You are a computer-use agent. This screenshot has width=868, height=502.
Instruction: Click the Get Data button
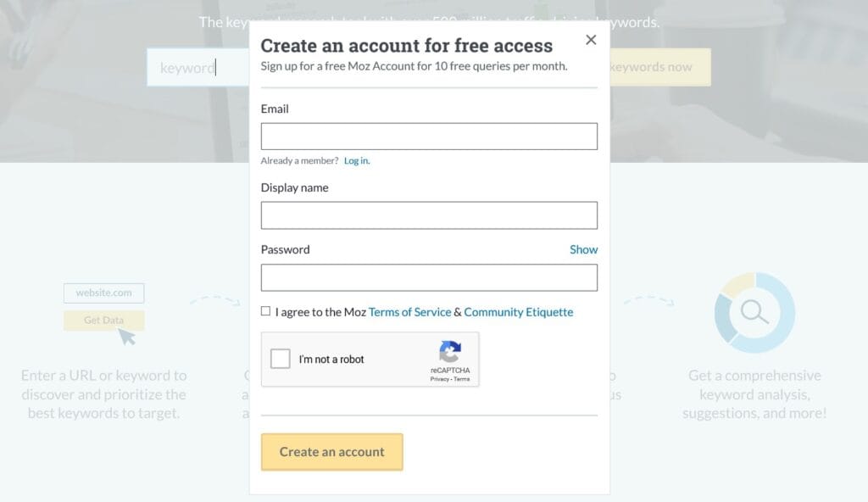click(x=103, y=321)
